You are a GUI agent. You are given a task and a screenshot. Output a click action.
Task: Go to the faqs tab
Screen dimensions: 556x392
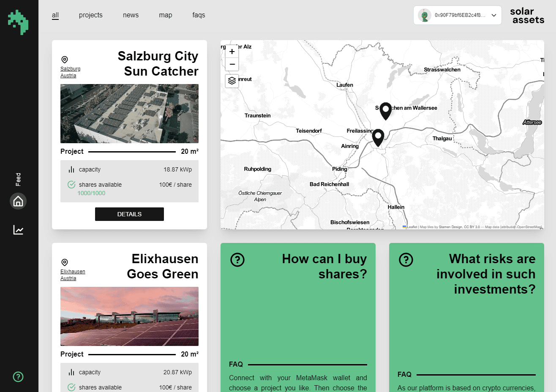click(x=199, y=15)
